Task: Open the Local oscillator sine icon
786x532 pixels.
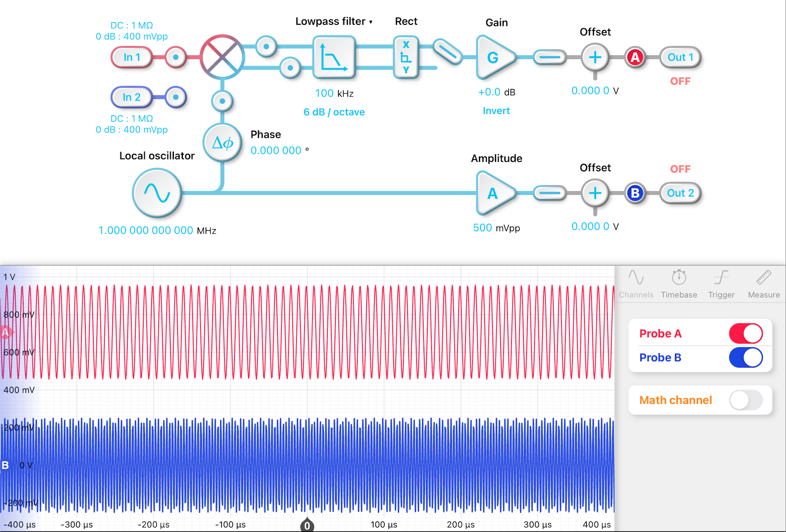Action: pos(157,193)
